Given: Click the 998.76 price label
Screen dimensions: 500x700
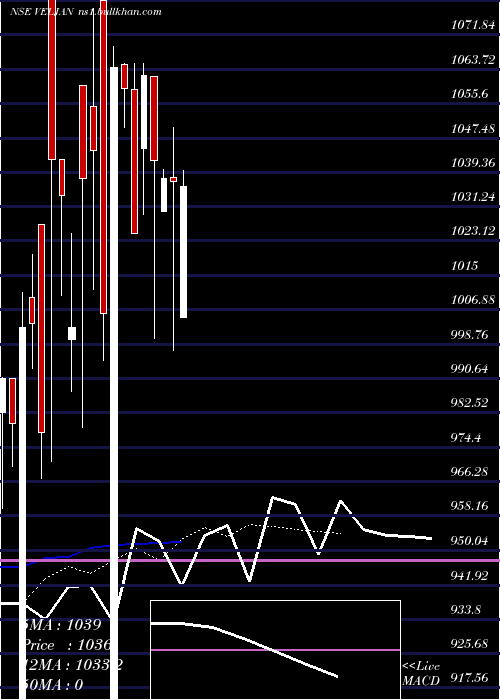Looking at the screenshot, I should [470, 335].
